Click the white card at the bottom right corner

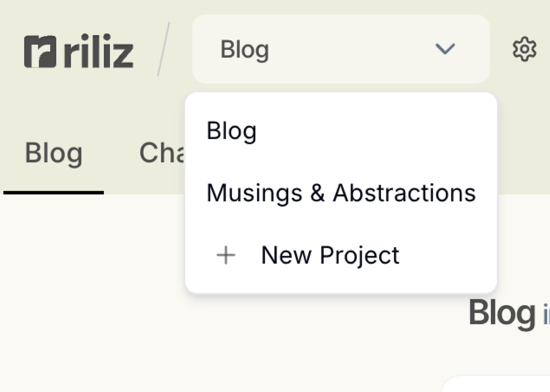coord(498,386)
